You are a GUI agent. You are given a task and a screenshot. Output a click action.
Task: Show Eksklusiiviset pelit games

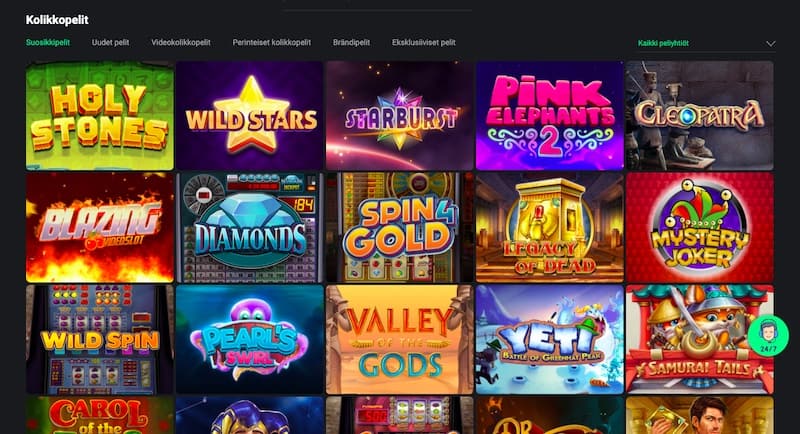[x=423, y=42]
